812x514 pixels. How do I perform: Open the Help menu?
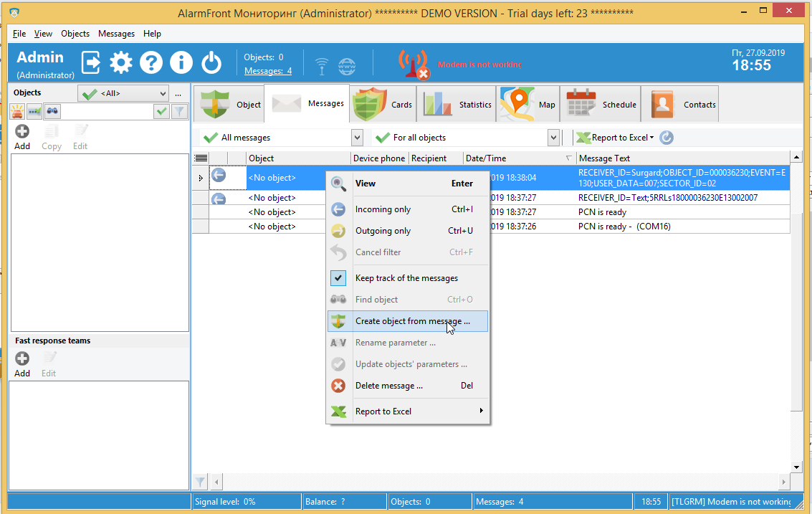pos(152,34)
